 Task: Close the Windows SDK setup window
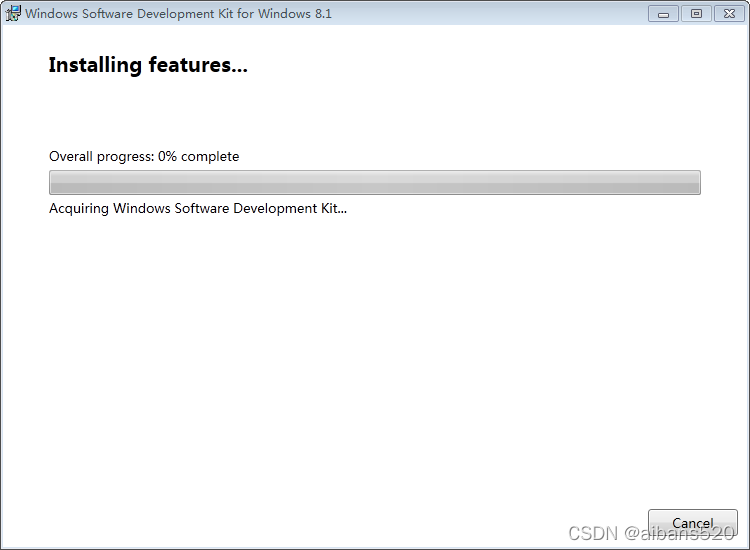pos(729,14)
